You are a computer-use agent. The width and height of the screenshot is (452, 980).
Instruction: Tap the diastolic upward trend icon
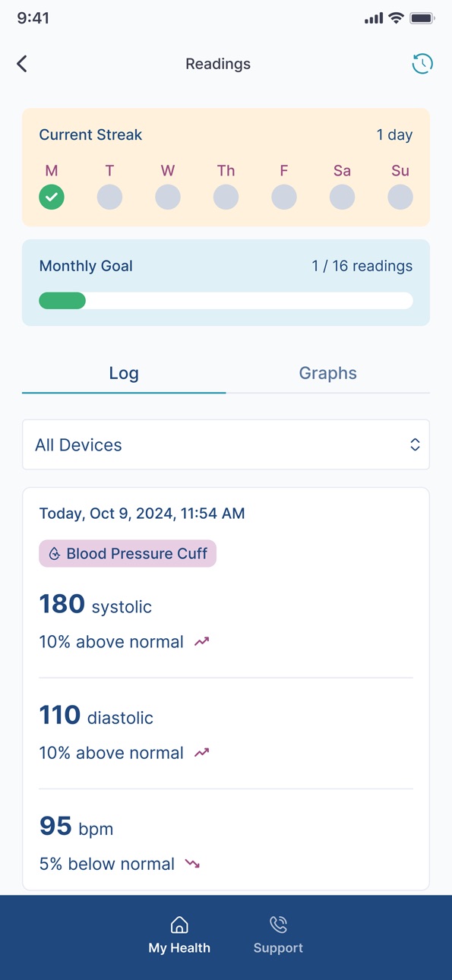tap(201, 753)
